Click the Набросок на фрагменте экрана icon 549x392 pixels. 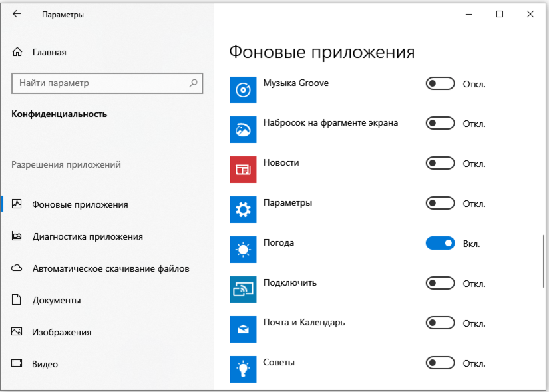243,130
